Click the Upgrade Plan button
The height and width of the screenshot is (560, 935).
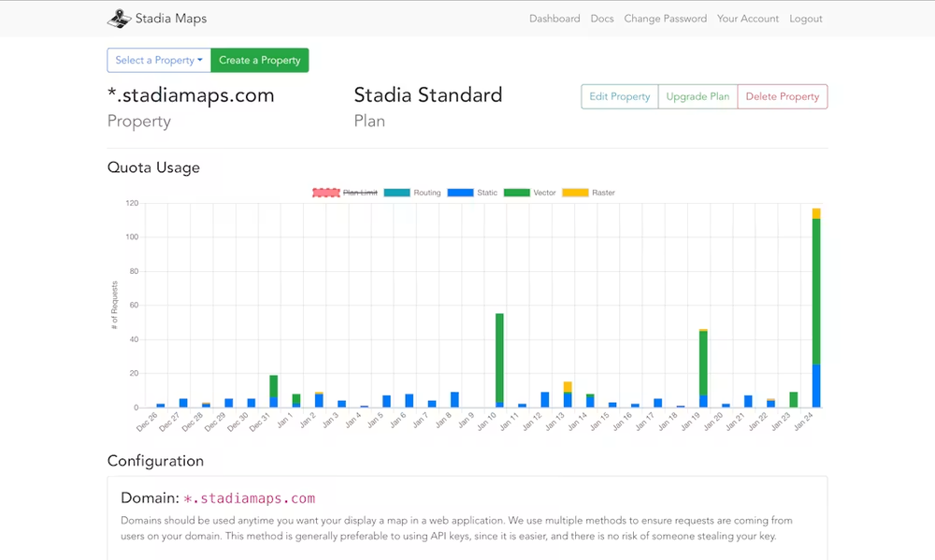pos(698,96)
